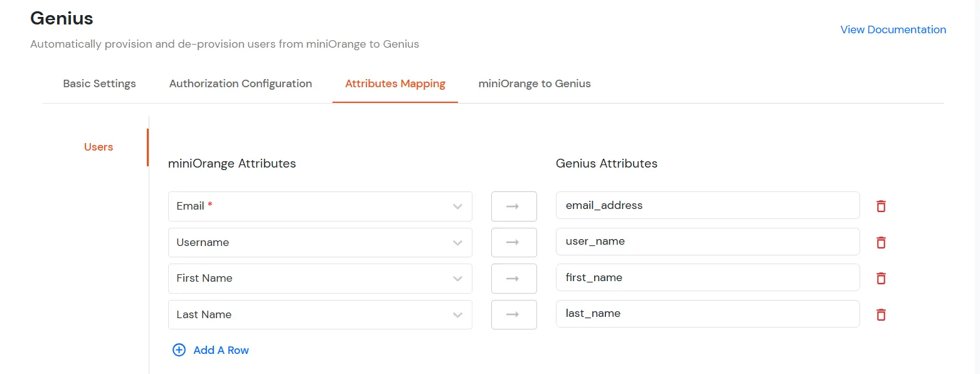Click the arrow button in the Email row
The width and height of the screenshot is (980, 374).
pos(514,206)
